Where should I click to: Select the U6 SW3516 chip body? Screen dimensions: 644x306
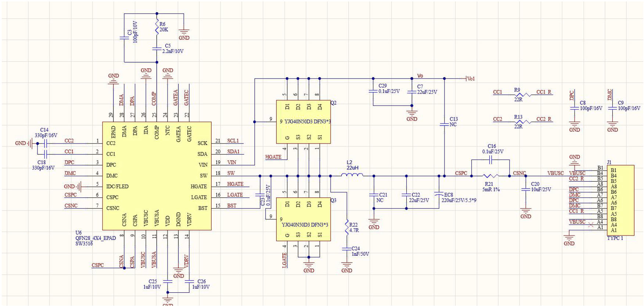click(156, 176)
